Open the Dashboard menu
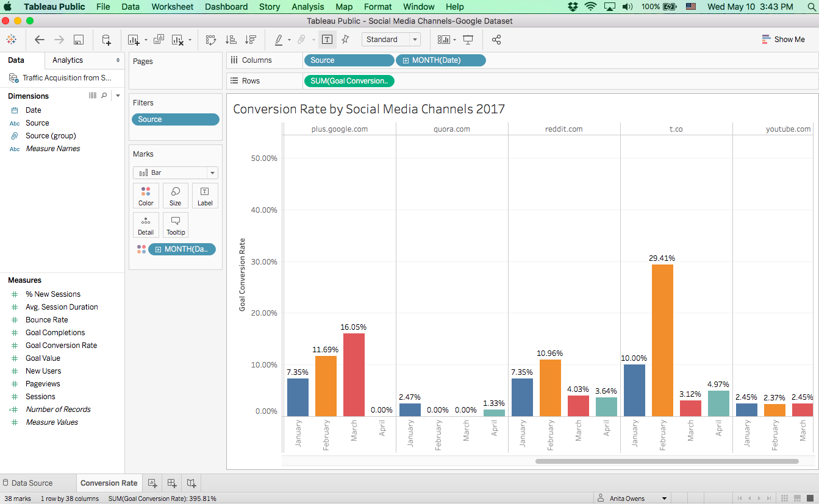Viewport: 819px width, 504px height. point(226,7)
